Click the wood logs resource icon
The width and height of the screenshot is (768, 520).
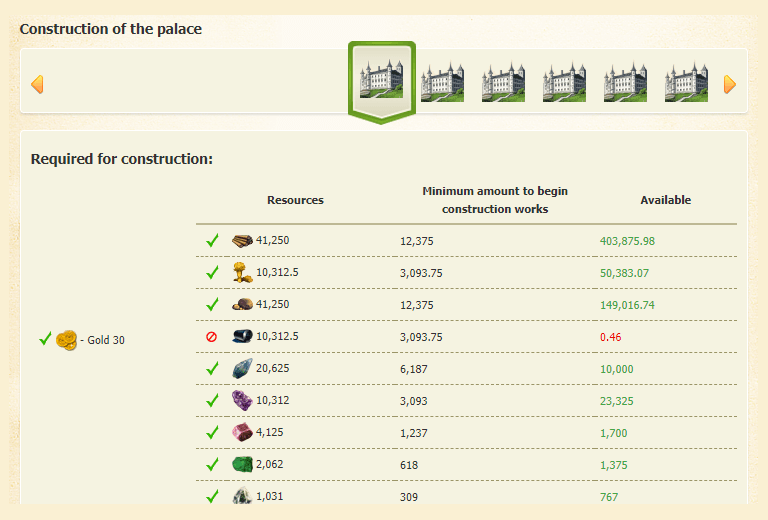[242, 240]
